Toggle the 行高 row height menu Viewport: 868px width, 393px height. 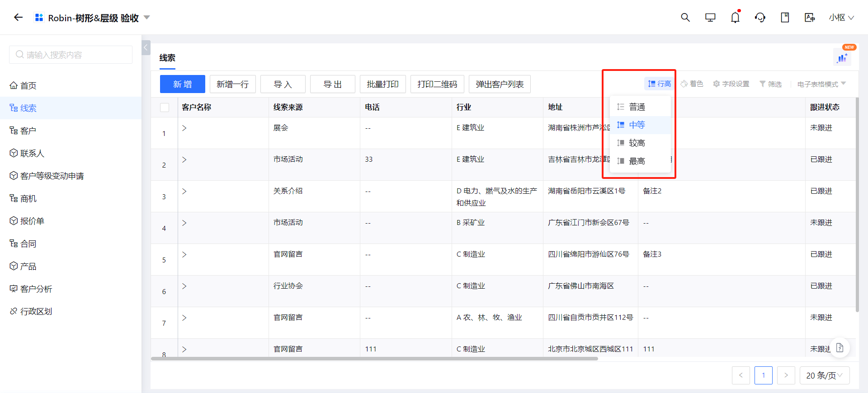pos(659,84)
